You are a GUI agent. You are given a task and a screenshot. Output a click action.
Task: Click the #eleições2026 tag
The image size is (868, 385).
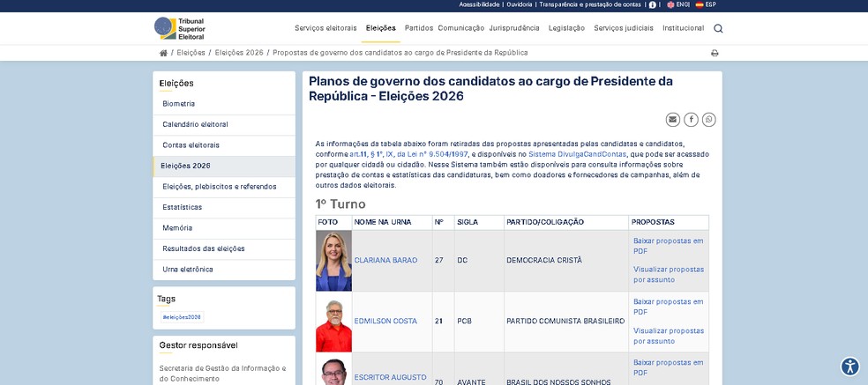182,317
